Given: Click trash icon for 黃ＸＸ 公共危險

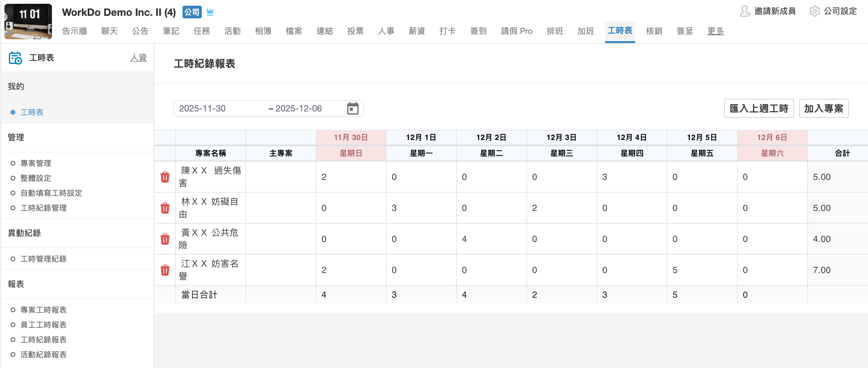Looking at the screenshot, I should 165,239.
